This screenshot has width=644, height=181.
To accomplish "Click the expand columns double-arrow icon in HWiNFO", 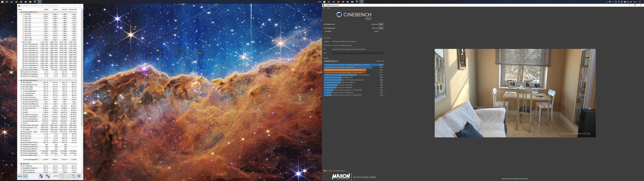I will click(x=20, y=176).
